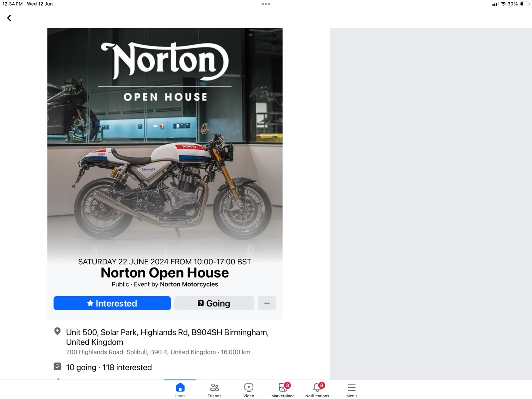Image resolution: width=532 pixels, height=399 pixels.
Task: Tap the Norton Open House event title
Action: click(165, 273)
